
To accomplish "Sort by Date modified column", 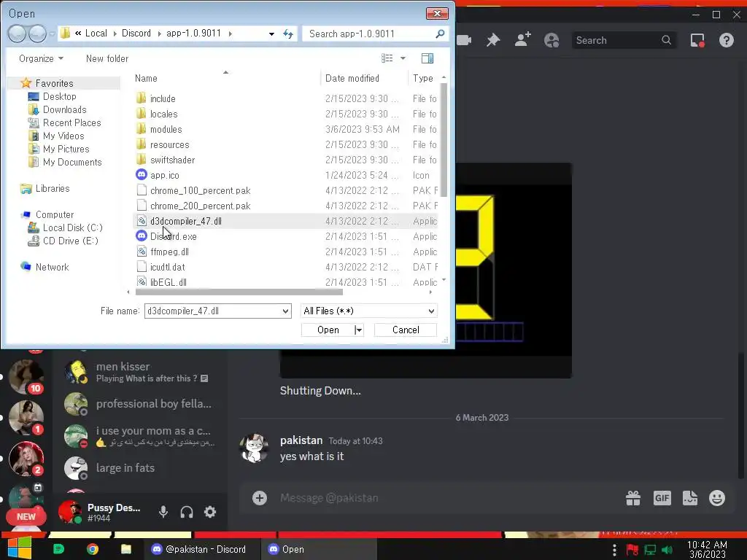I will tap(364, 78).
